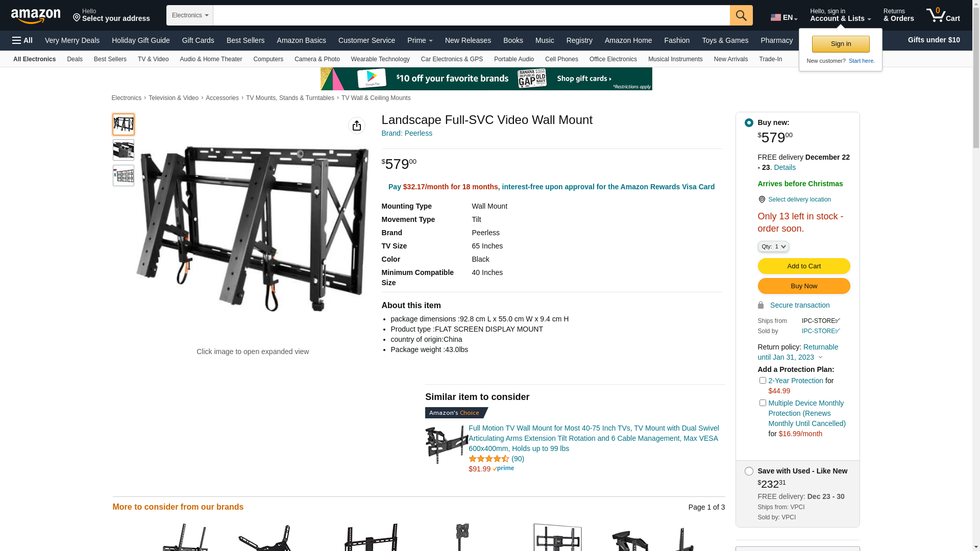980x551 pixels.
Task: Select the second product thumbnail image
Action: coord(124,150)
